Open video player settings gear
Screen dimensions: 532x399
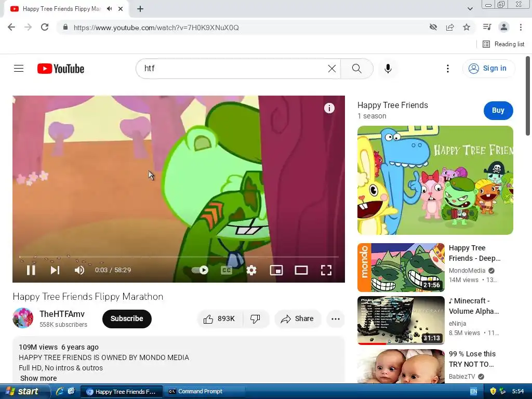(251, 270)
